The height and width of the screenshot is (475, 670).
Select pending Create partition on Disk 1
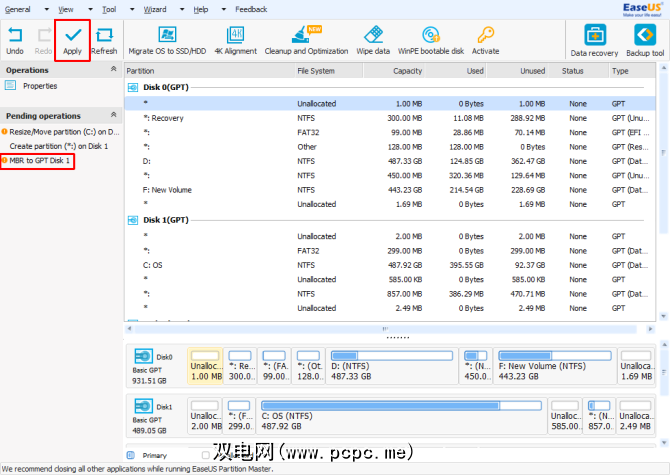(x=59, y=146)
